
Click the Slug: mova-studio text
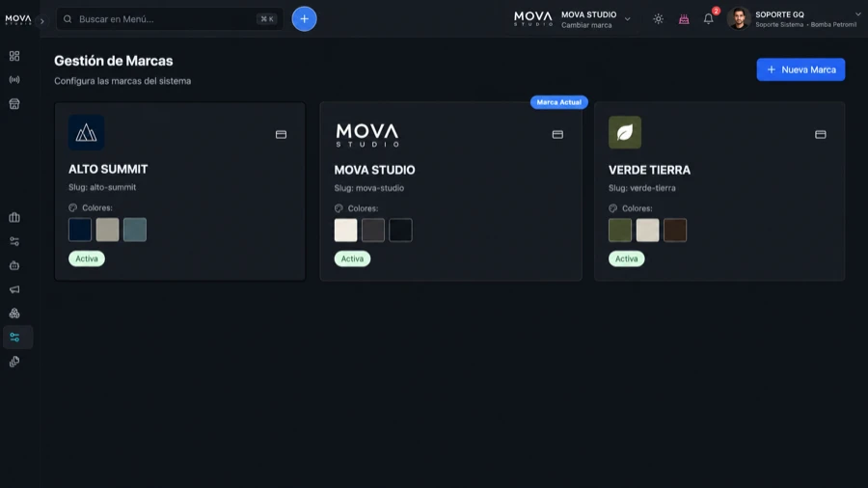[369, 188]
